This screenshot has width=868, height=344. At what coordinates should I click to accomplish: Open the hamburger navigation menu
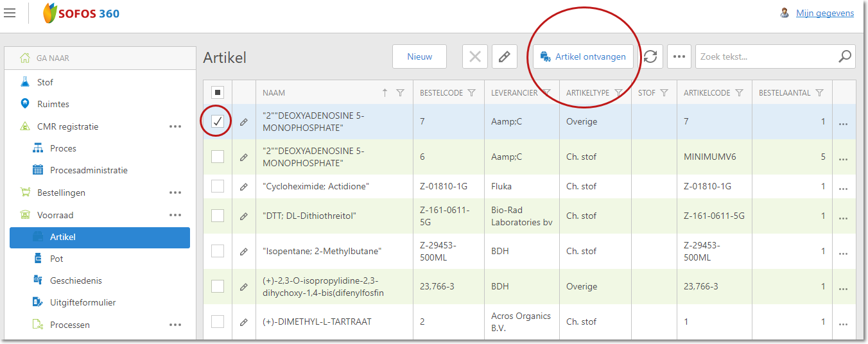(10, 13)
